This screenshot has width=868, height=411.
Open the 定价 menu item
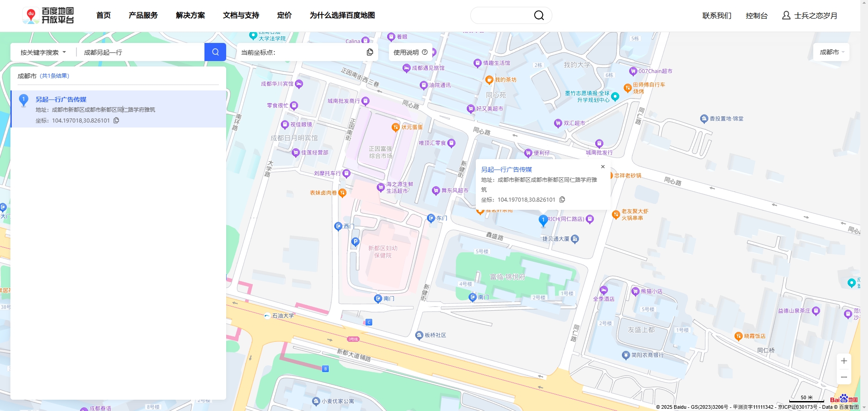[x=285, y=15]
